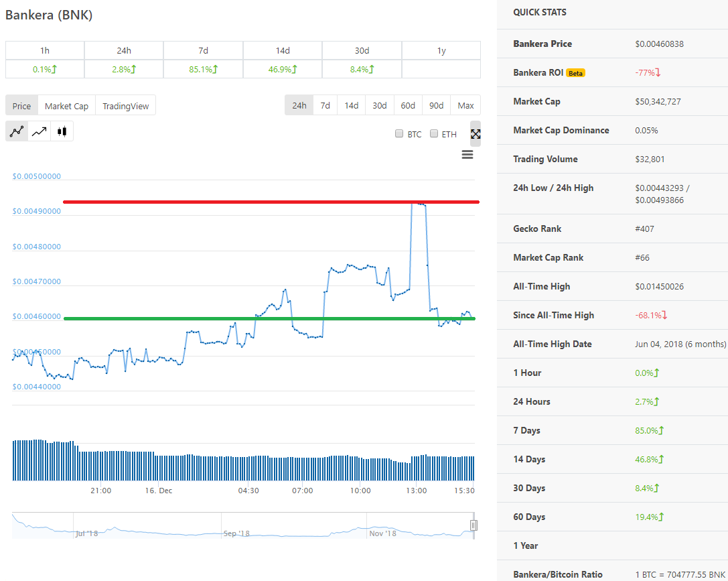Select the 60d chart range

[408, 105]
